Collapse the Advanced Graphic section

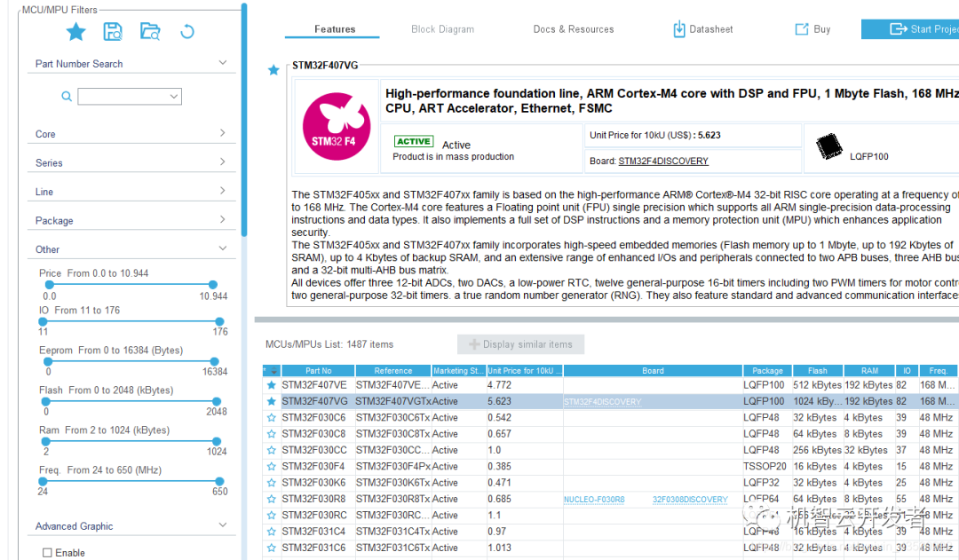coord(223,525)
